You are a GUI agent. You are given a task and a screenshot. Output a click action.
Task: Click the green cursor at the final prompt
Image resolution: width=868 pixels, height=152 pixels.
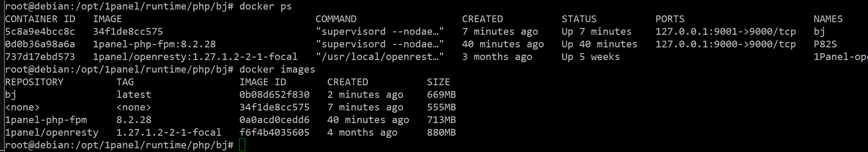coord(242,145)
